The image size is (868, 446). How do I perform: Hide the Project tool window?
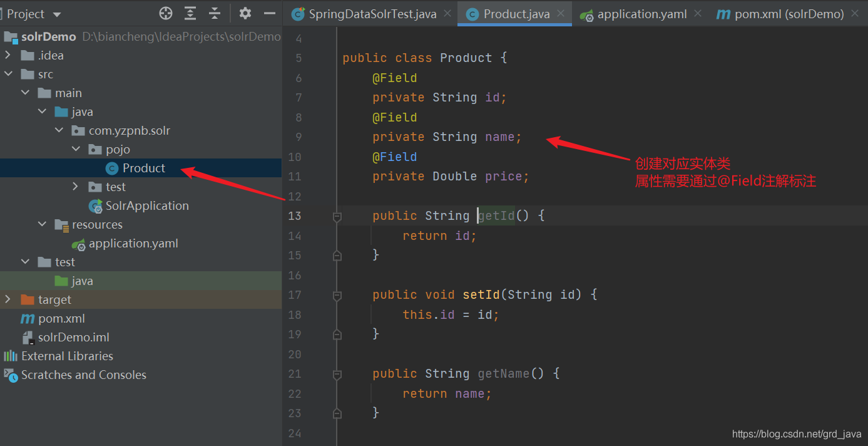point(270,13)
